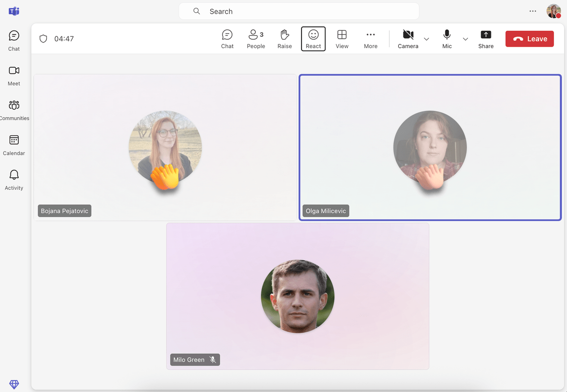Unmute Milo Green's muted microphone indicator

213,359
